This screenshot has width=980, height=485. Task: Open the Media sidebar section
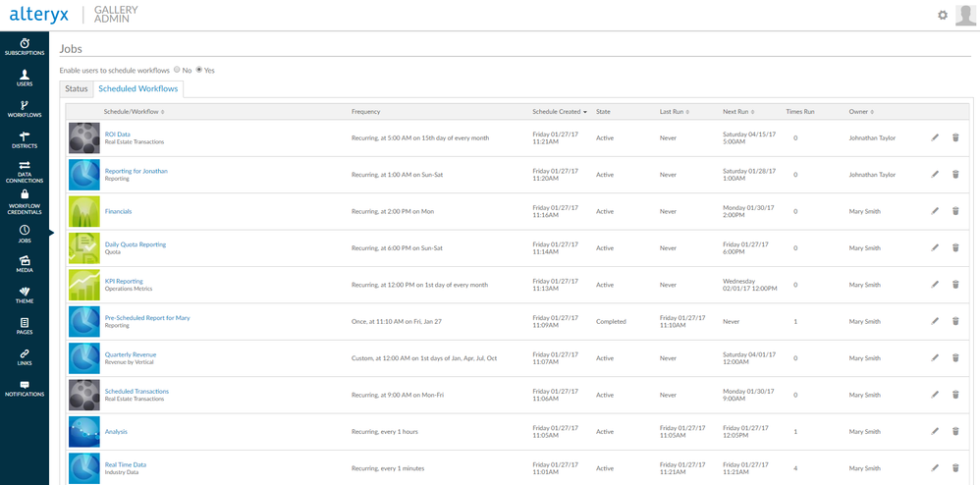[x=25, y=264]
